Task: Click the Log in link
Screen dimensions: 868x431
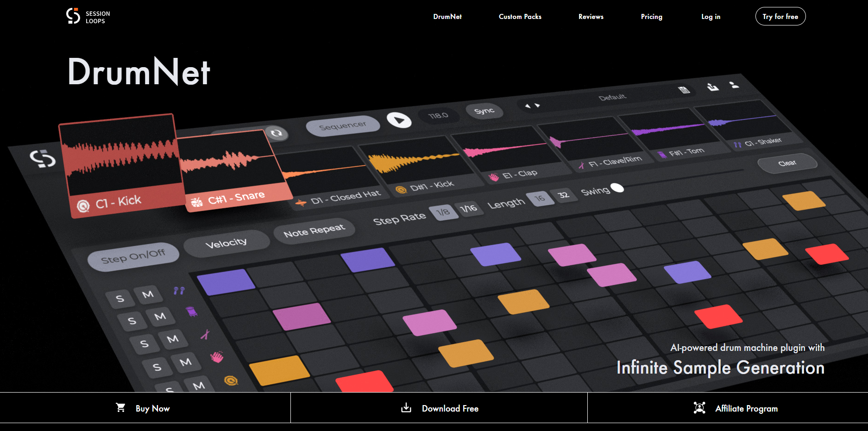Action: click(711, 17)
